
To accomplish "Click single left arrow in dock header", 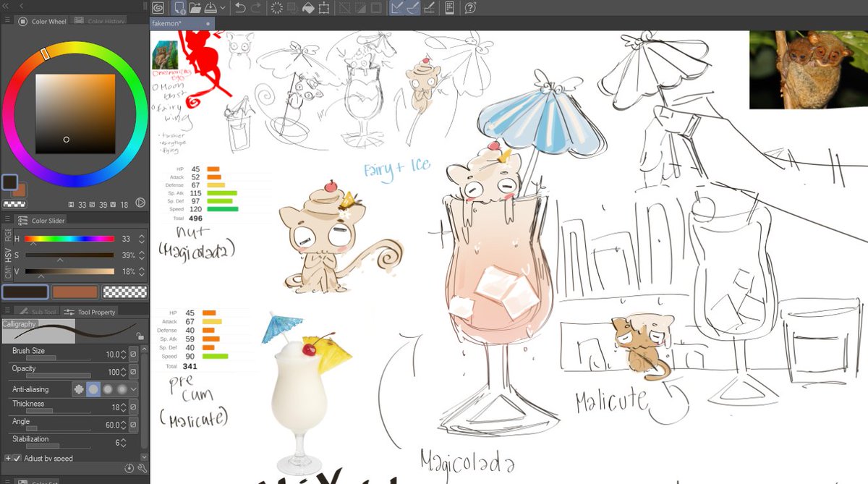I will (21, 5).
